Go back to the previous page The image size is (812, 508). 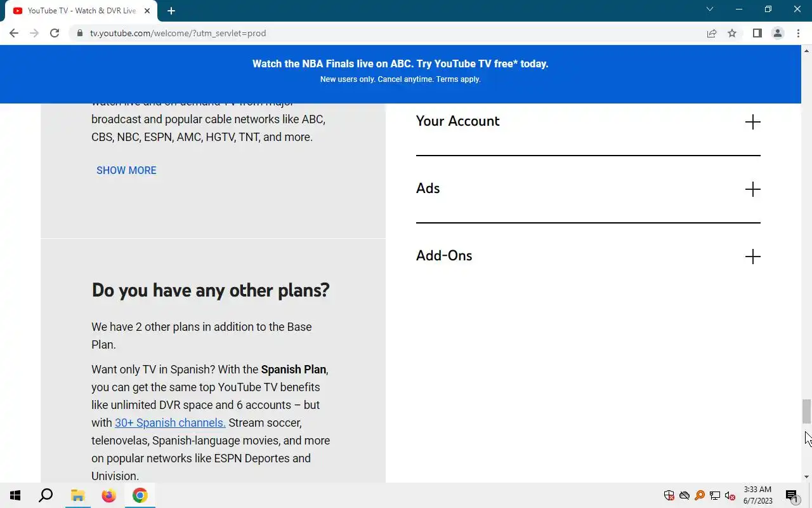pos(14,33)
